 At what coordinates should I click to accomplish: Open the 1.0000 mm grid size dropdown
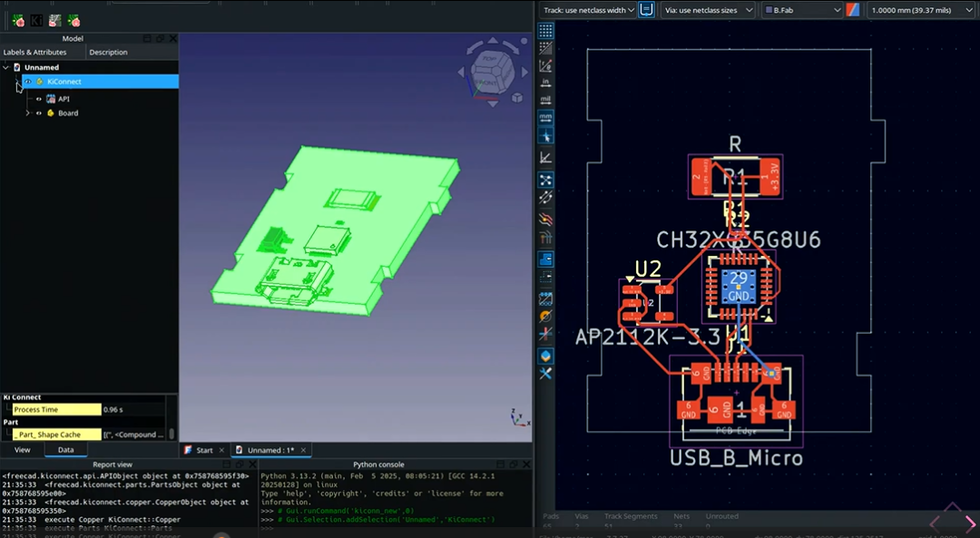pos(921,10)
